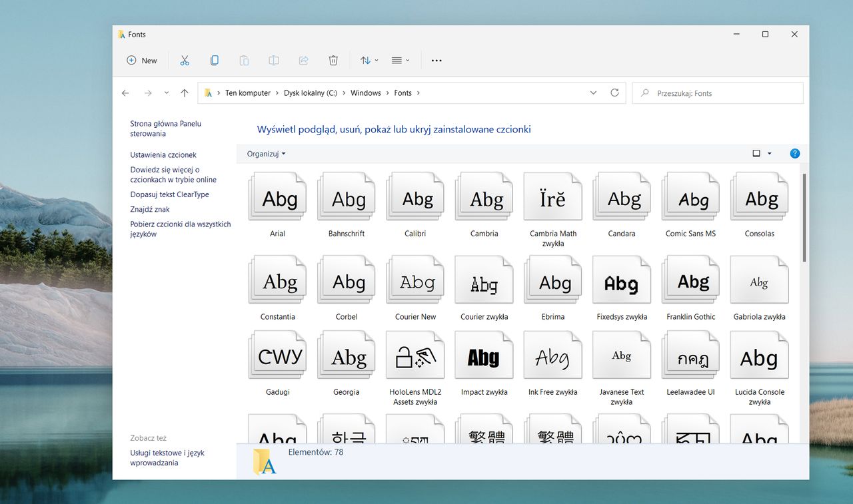Click the Share icon in the toolbar

(303, 60)
